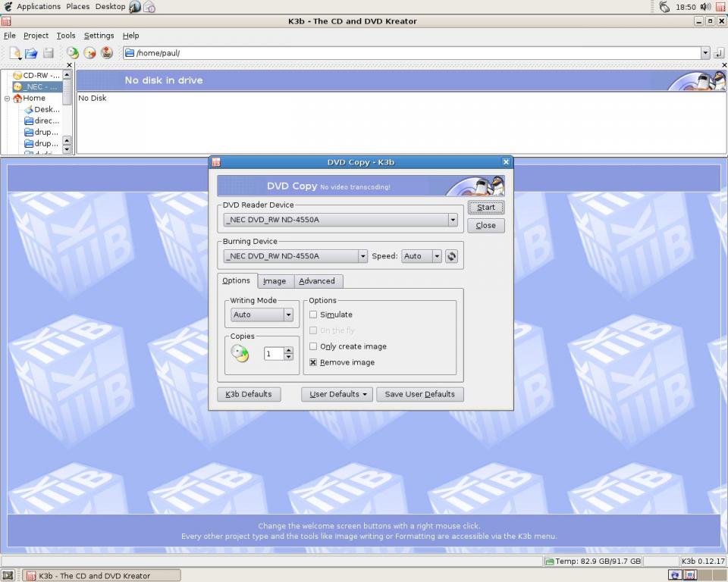Close the folder tree panel with X
This screenshot has height=582, width=728.
tap(70, 65)
